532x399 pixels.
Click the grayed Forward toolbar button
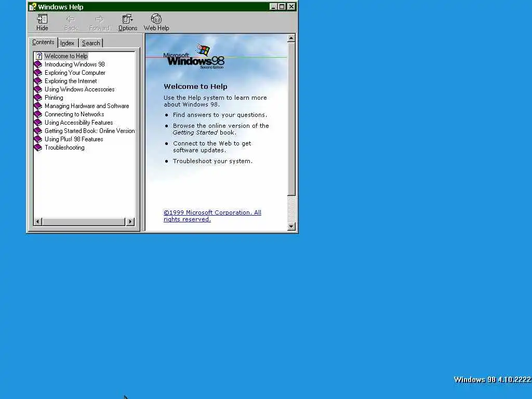(x=99, y=22)
